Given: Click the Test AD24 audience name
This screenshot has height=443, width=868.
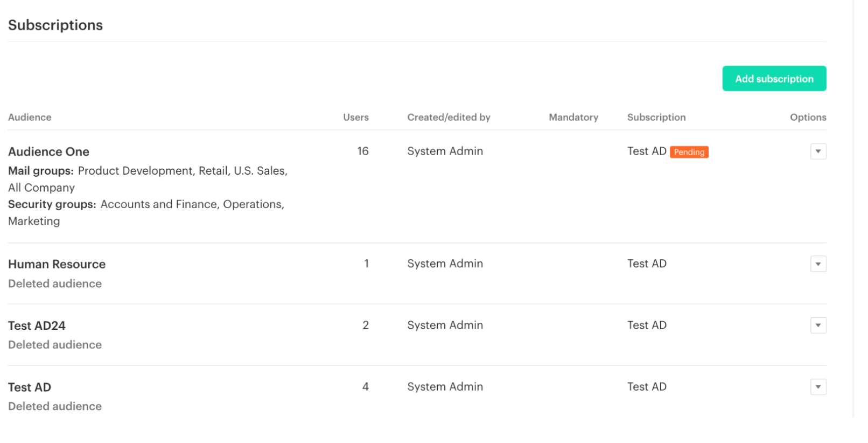Looking at the screenshot, I should point(37,326).
